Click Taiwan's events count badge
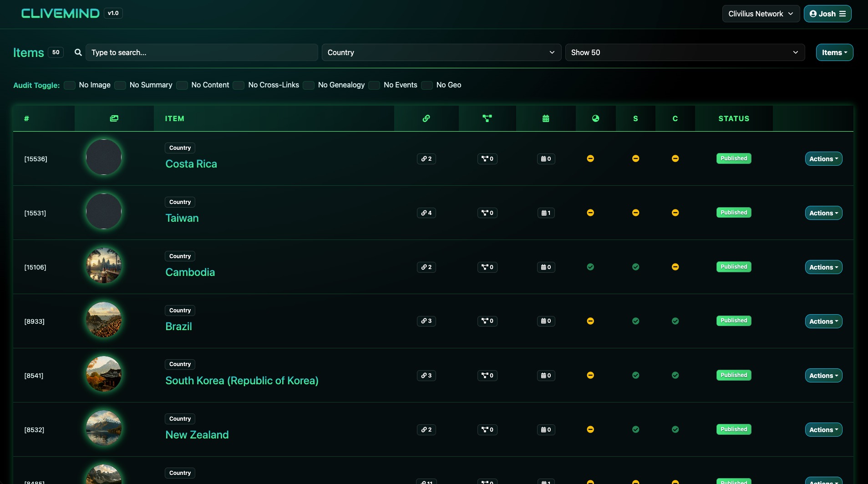The image size is (868, 484). click(546, 213)
